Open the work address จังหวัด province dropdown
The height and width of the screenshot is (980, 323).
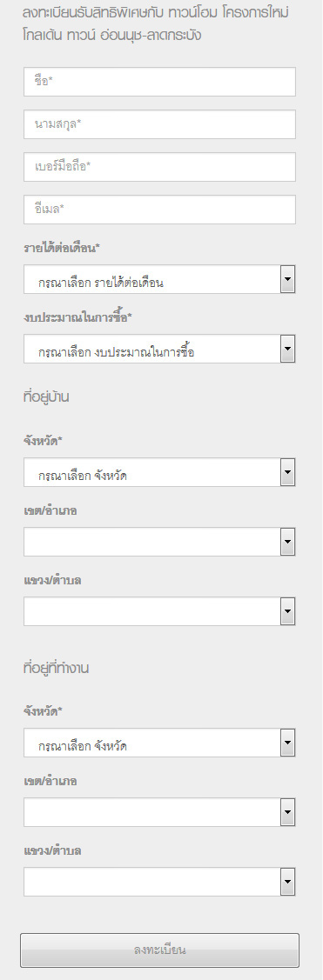(159, 743)
